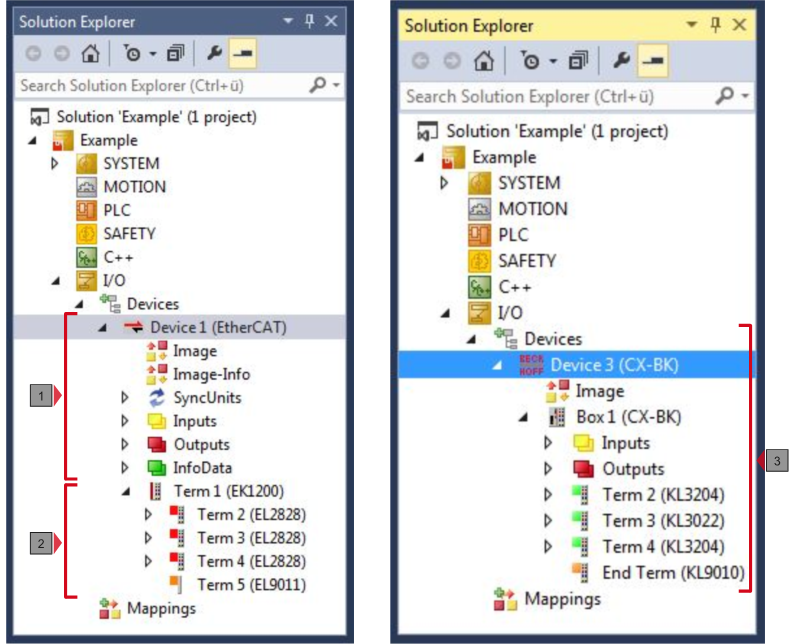This screenshot has height=644, width=798.
Task: Select Term 3 (KL3022) in right panel
Action: (x=662, y=521)
